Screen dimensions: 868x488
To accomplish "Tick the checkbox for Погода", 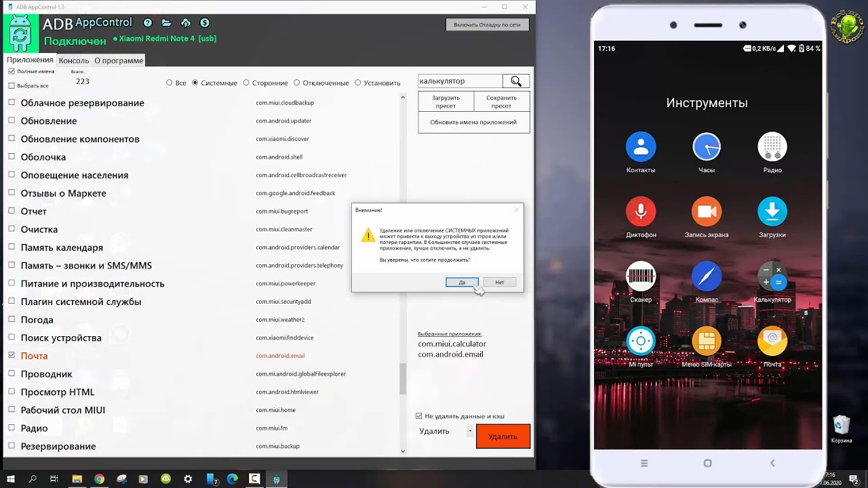I will [x=12, y=319].
